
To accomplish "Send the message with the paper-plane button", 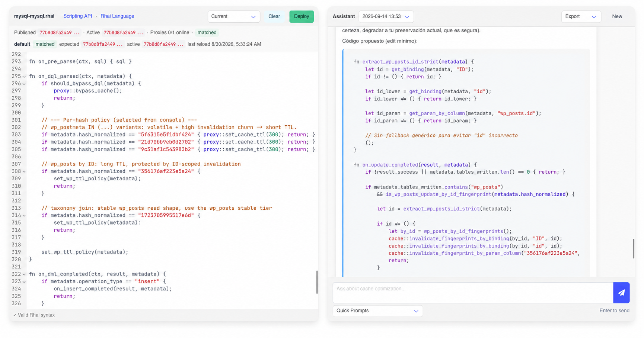I will tap(621, 293).
